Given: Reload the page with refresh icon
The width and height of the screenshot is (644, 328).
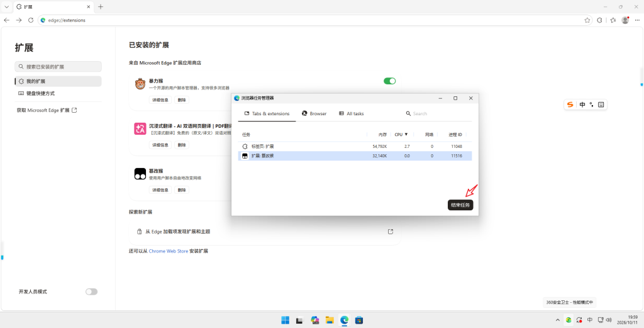Looking at the screenshot, I should [31, 20].
